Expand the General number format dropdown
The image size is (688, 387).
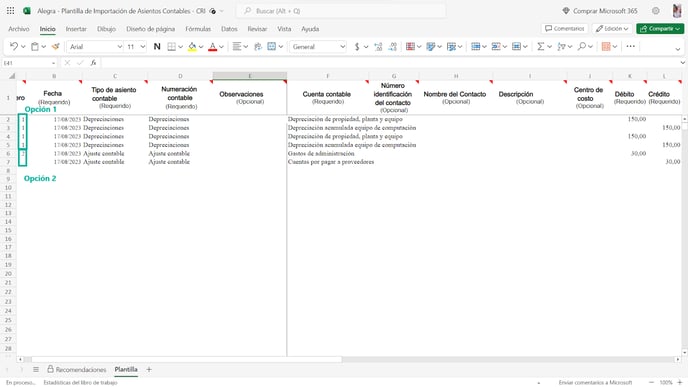[318, 47]
